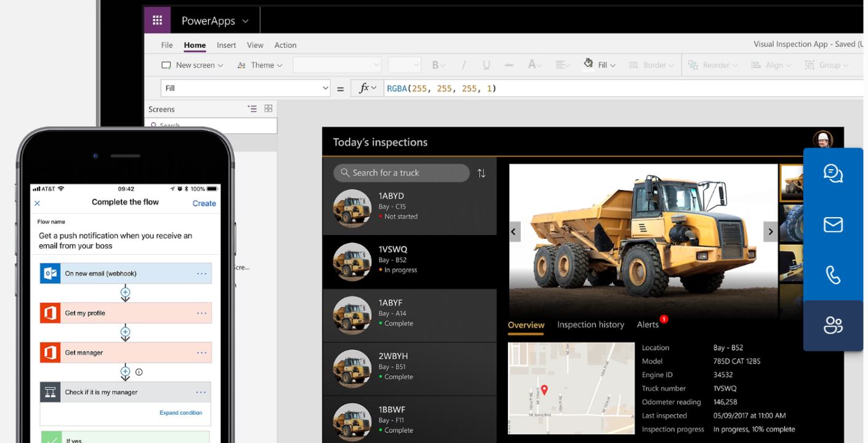Open the email envelope icon in blue sidebar
Screen dimensions: 868x443
[x=833, y=225]
